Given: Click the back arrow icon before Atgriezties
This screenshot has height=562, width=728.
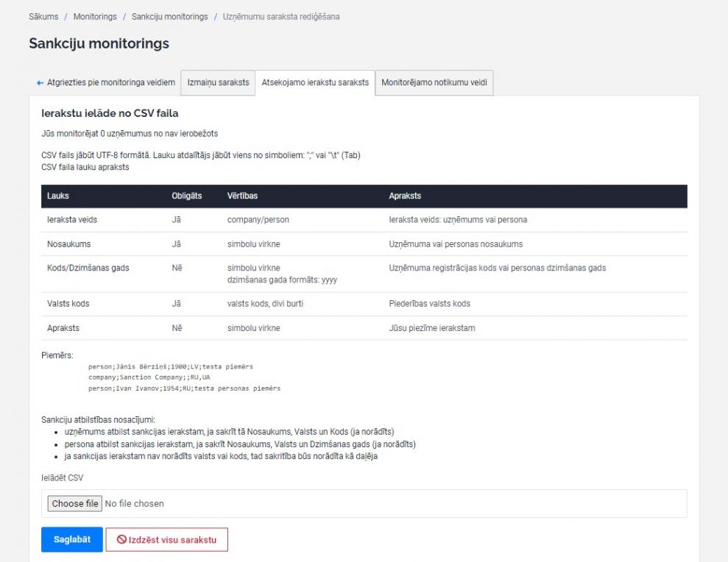Looking at the screenshot, I should (x=40, y=83).
